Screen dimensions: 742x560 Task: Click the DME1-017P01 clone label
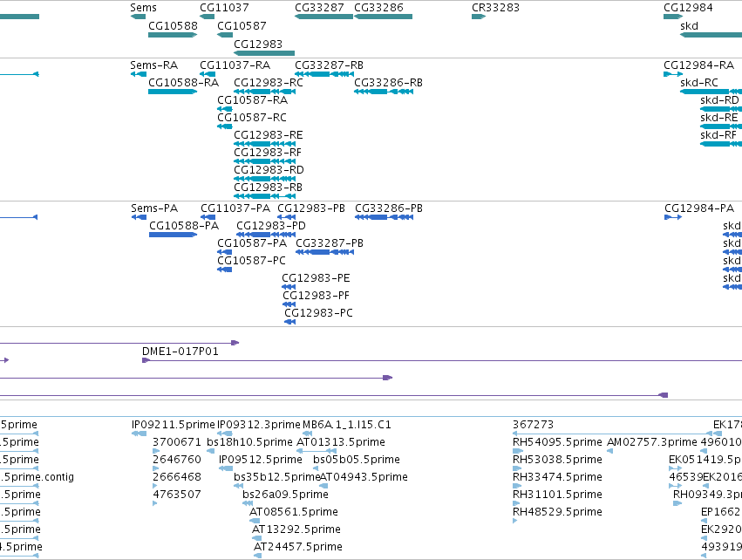[180, 352]
